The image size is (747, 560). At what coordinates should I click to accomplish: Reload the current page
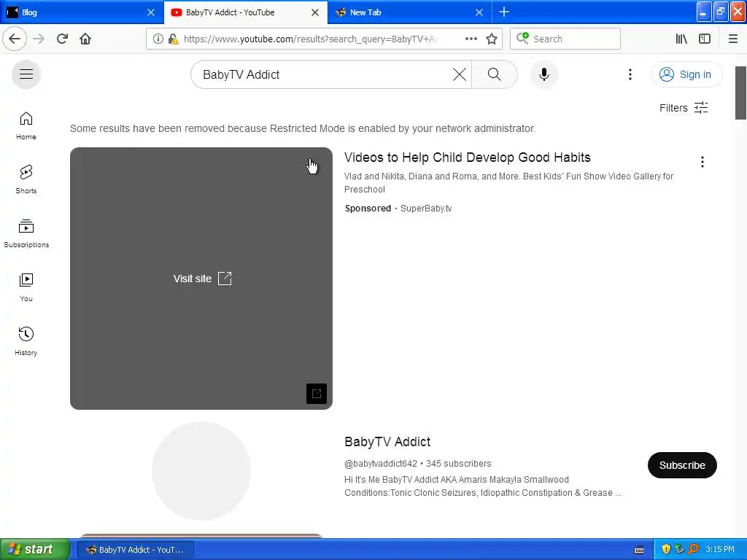click(x=62, y=39)
